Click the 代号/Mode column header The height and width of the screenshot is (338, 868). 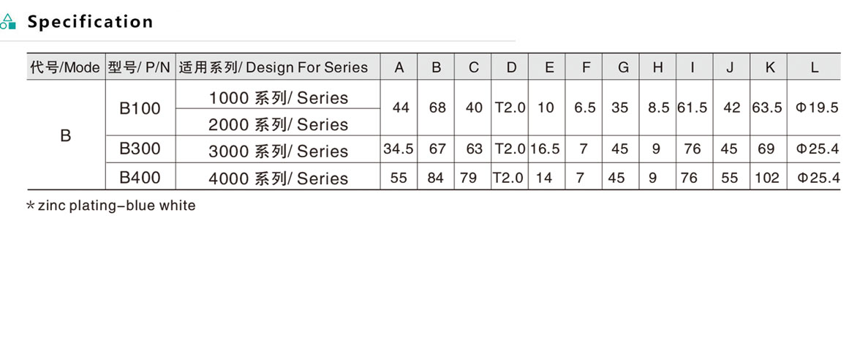coord(64,68)
